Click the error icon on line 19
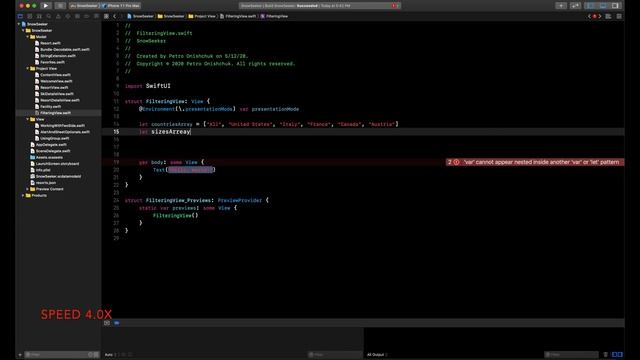 (456, 162)
